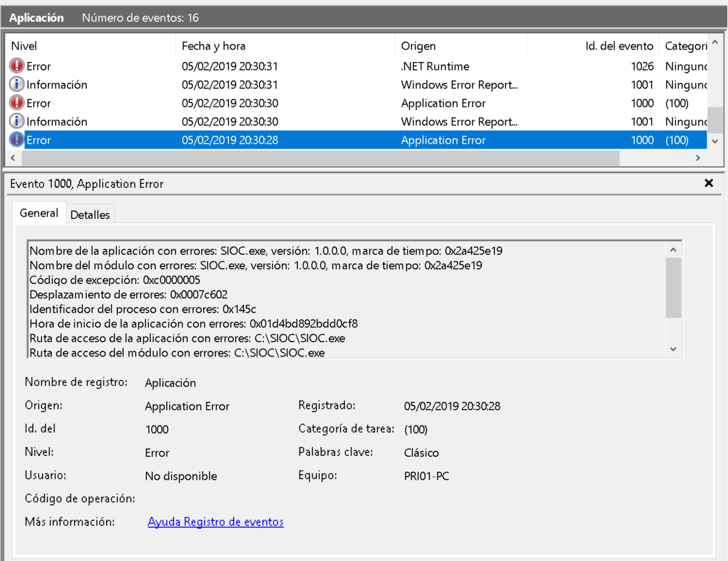Click error icon of 20:30:30 Application Error
This screenshot has width=728, height=561.
point(17,104)
